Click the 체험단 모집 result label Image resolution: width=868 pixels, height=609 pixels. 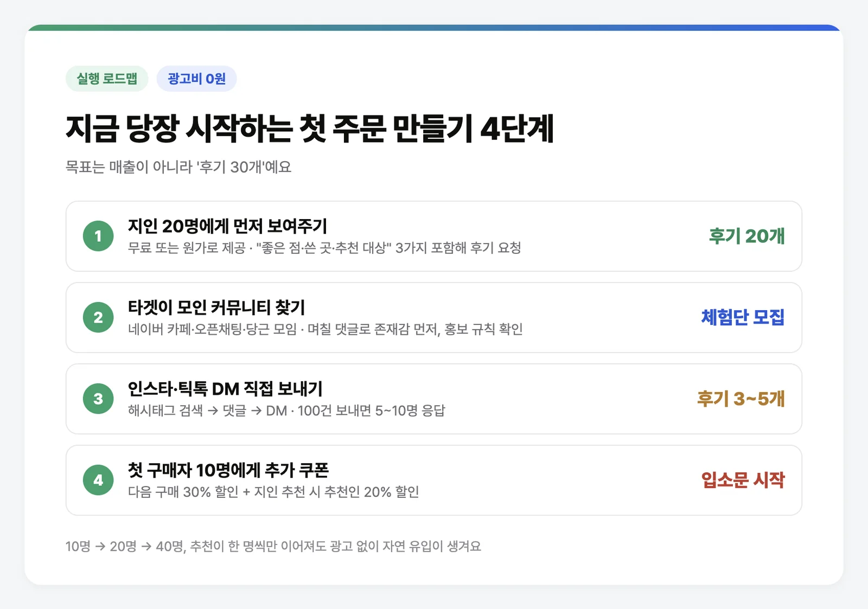pyautogui.click(x=743, y=317)
